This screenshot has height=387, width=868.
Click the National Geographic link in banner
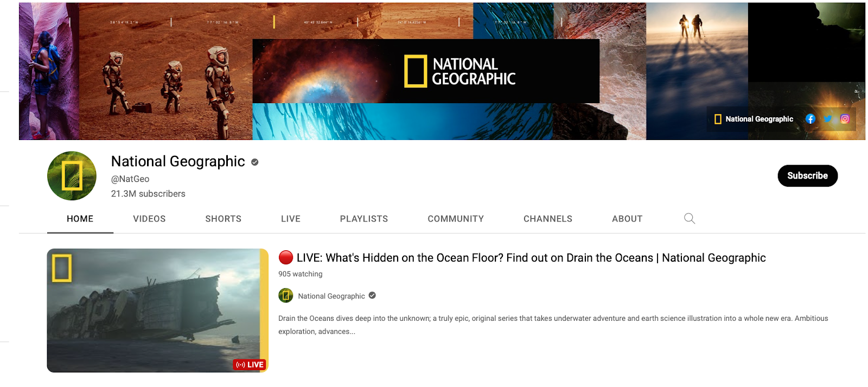point(754,119)
